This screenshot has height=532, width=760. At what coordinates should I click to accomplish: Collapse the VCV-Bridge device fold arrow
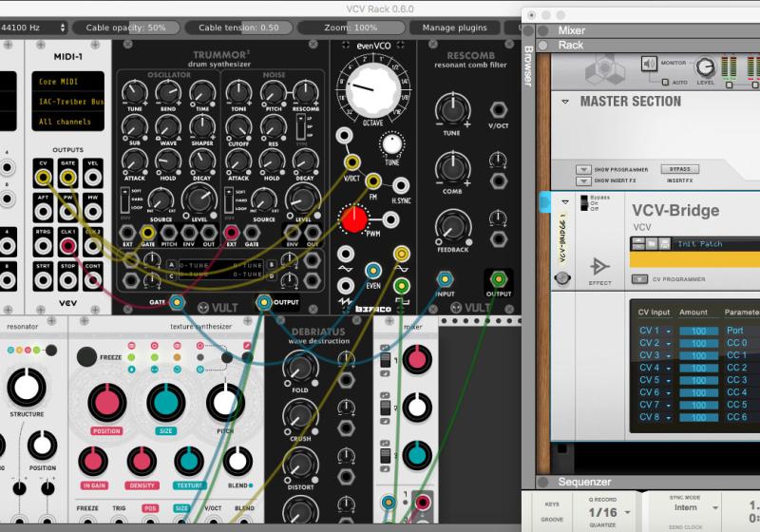[x=565, y=201]
